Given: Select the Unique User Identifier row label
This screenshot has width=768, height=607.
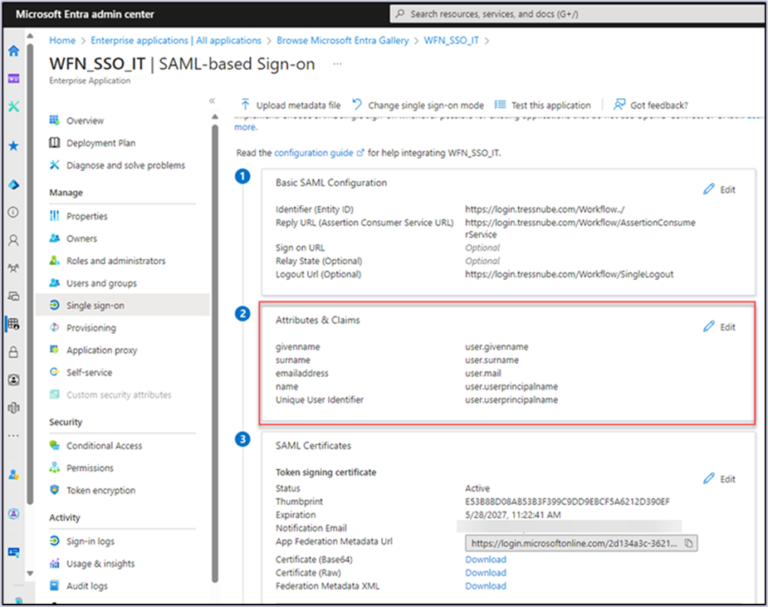Looking at the screenshot, I should (x=319, y=400).
